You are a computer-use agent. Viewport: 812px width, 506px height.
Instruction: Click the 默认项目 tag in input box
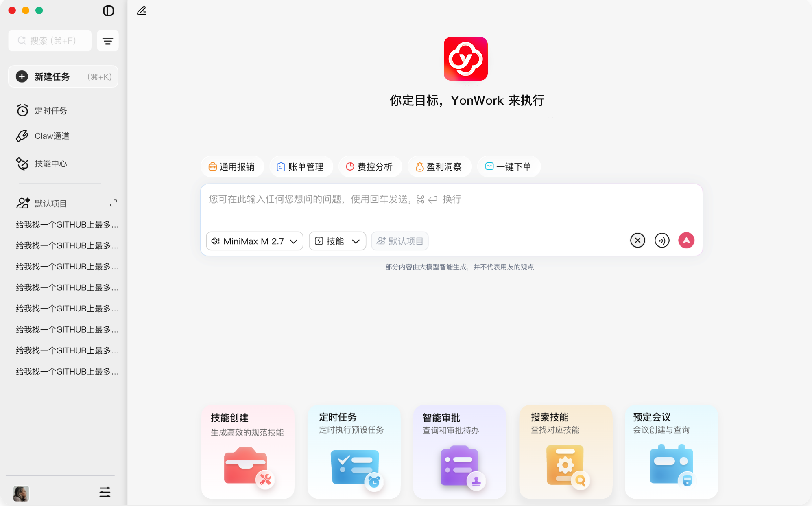(400, 241)
